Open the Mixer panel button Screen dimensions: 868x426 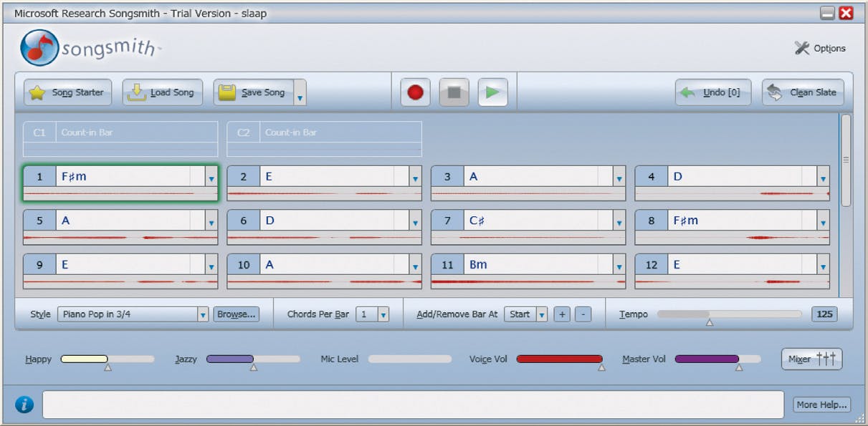(811, 359)
